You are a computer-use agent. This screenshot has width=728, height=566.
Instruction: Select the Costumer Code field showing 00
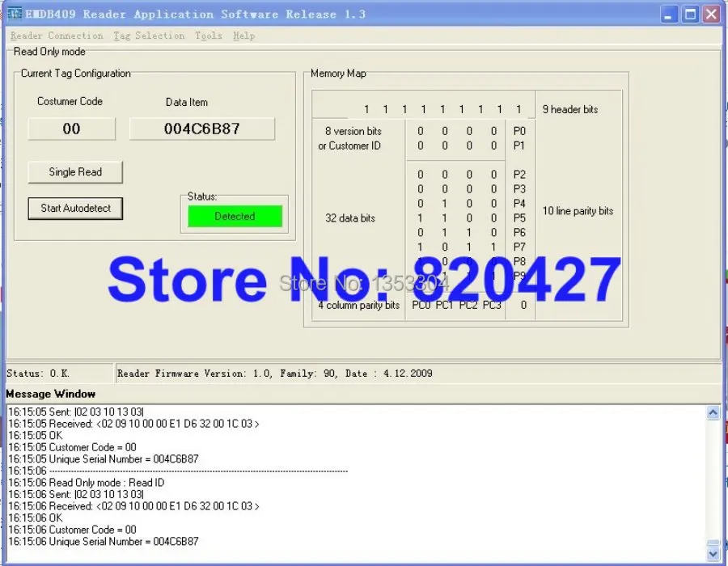[71, 128]
